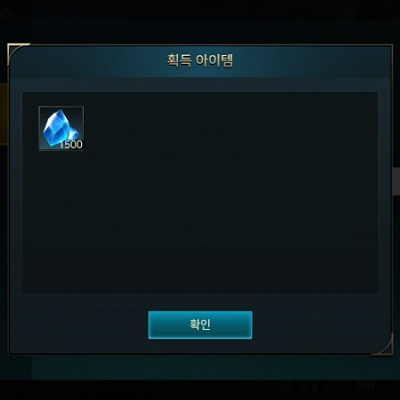The image size is (400, 400).
Task: Click the dialog footer left of 확인
Action: point(80,325)
